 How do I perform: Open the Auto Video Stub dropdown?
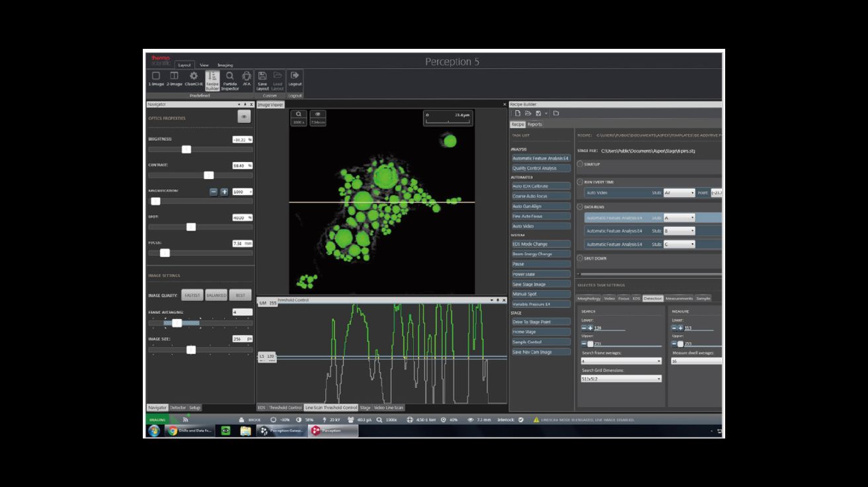point(679,193)
